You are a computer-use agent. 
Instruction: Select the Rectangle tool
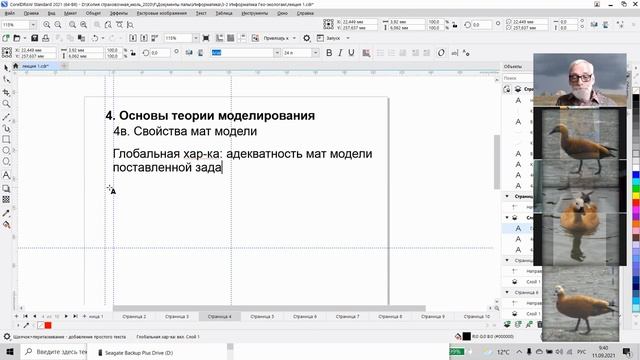tap(6, 140)
